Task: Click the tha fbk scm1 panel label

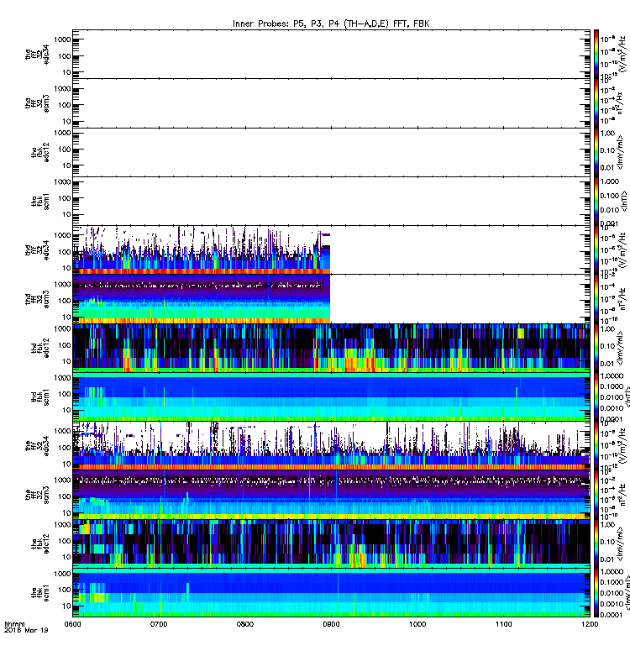Action: coord(40,201)
